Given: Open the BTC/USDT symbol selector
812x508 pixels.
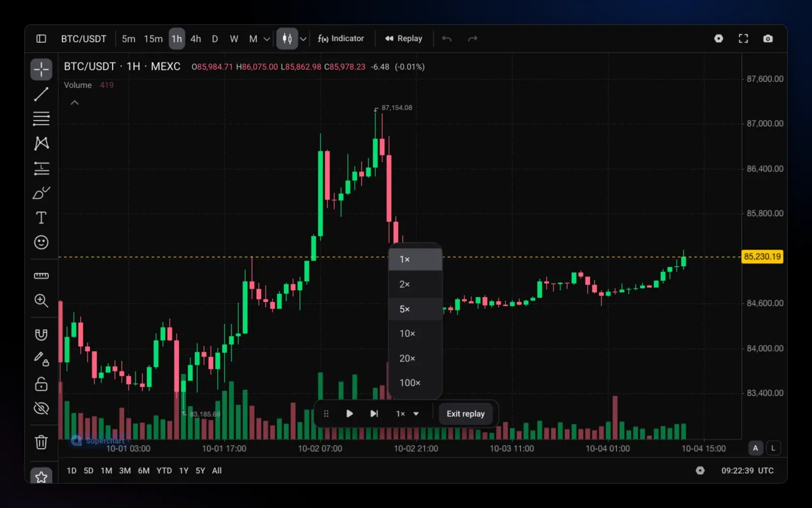Looking at the screenshot, I should point(84,39).
